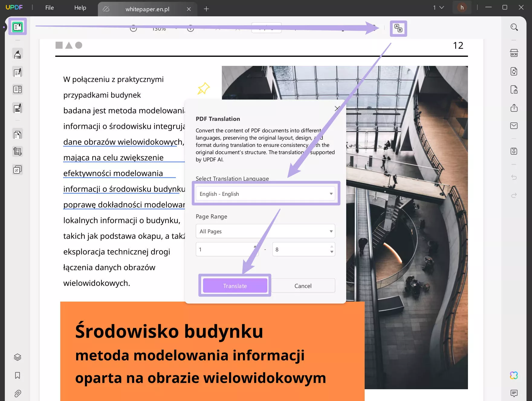Image resolution: width=532 pixels, height=401 pixels.
Task: Open the PDF Translation tool icon
Action: click(398, 28)
